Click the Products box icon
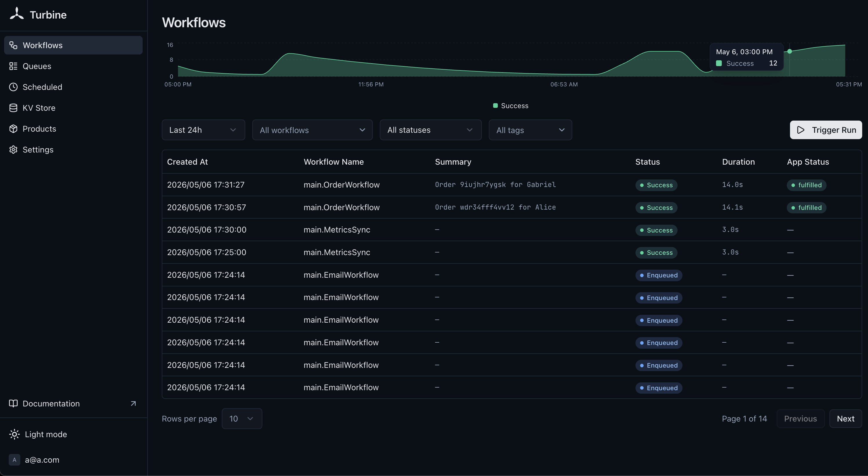The height and width of the screenshot is (476, 868). (13, 129)
